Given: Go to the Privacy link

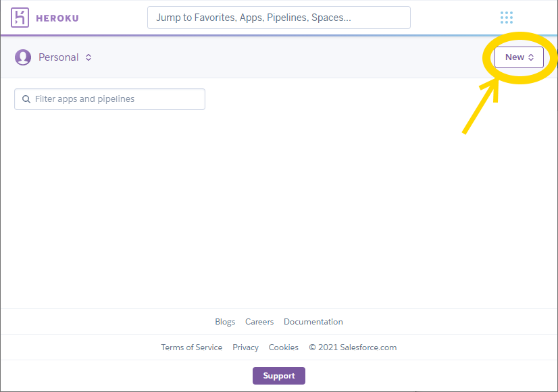Looking at the screenshot, I should click(x=245, y=347).
